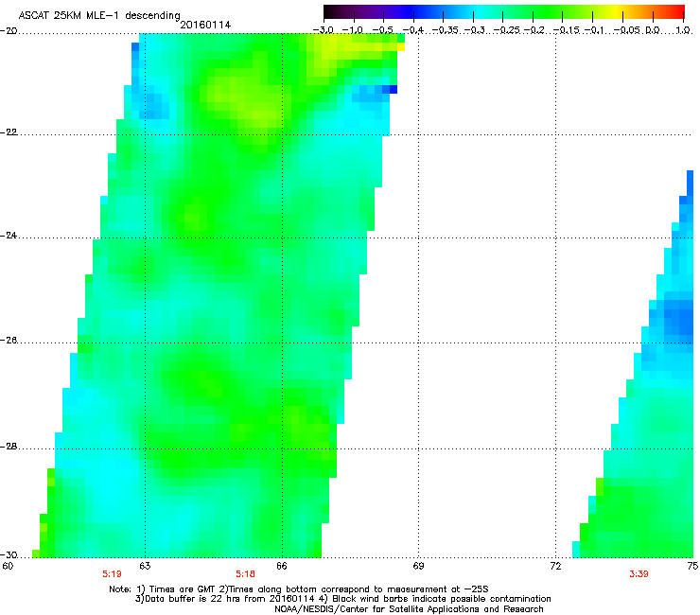Click the longitude label 69

click(418, 567)
